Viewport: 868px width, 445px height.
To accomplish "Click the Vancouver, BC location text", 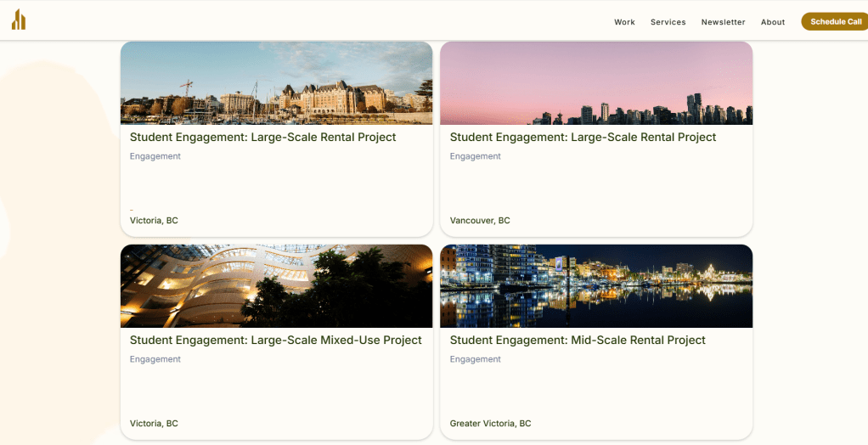I will 480,221.
